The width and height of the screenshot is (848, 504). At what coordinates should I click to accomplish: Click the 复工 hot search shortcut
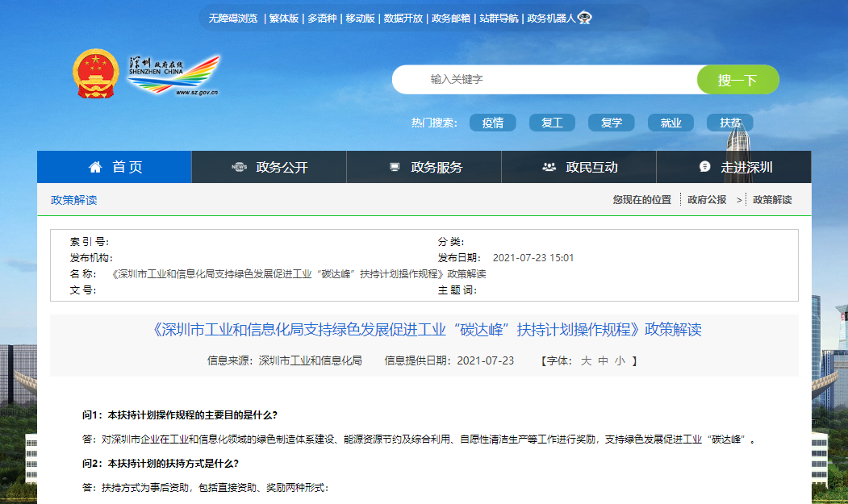552,123
